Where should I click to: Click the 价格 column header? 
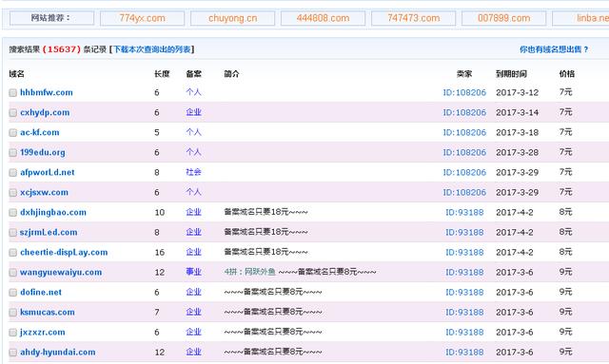coord(567,74)
